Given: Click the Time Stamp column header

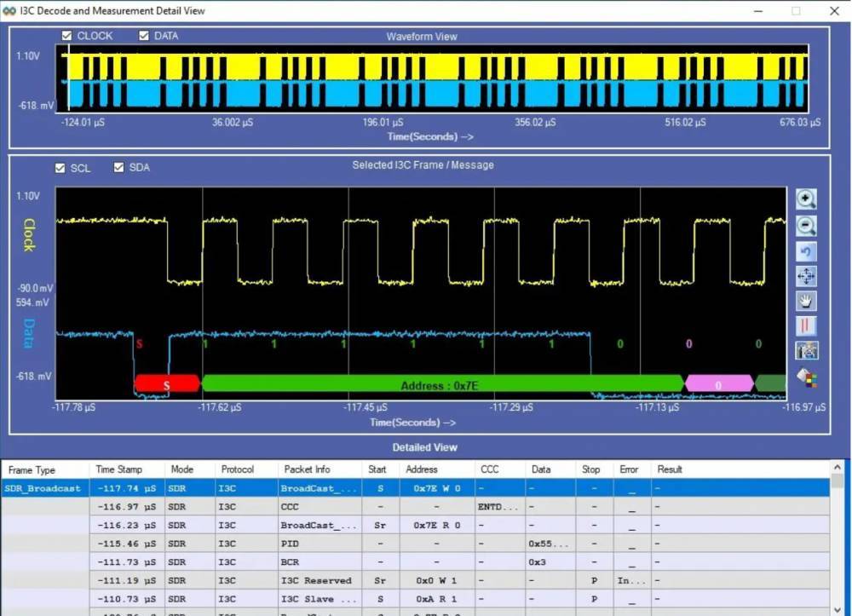Looking at the screenshot, I should point(119,469).
